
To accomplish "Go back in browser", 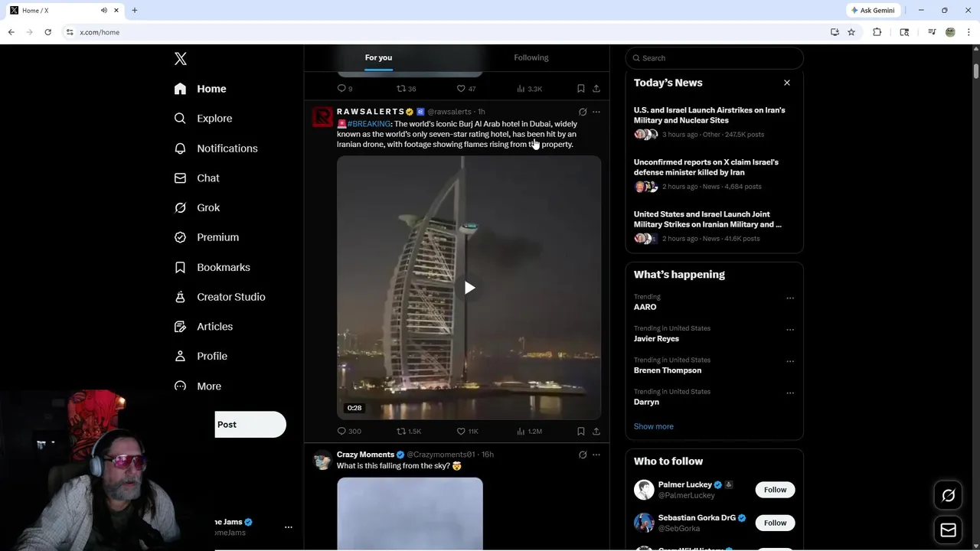I will click(11, 32).
